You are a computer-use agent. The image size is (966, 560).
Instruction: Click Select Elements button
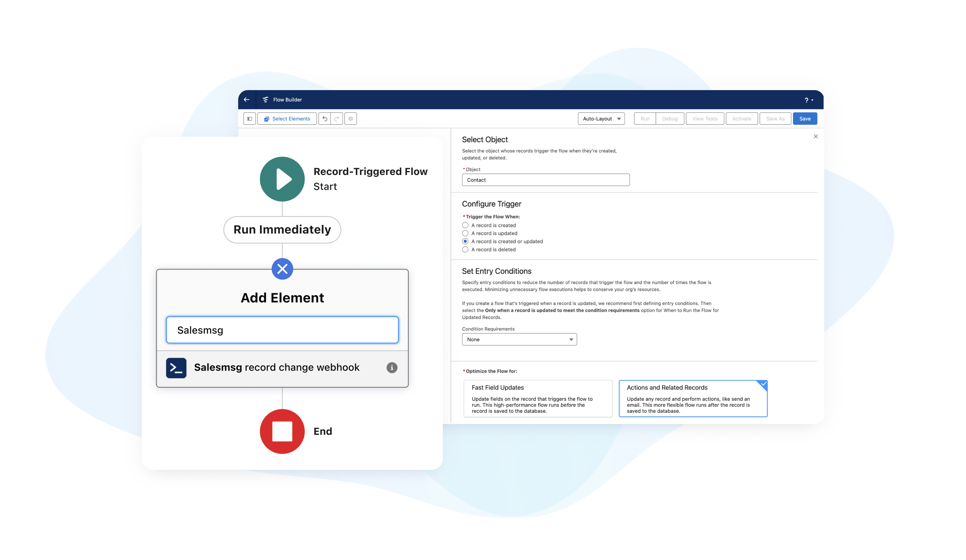click(x=287, y=119)
